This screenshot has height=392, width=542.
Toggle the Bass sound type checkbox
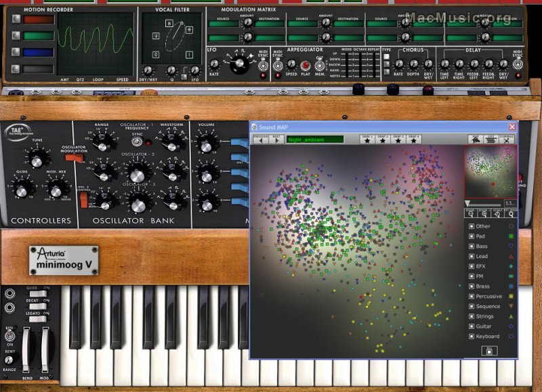tap(471, 246)
